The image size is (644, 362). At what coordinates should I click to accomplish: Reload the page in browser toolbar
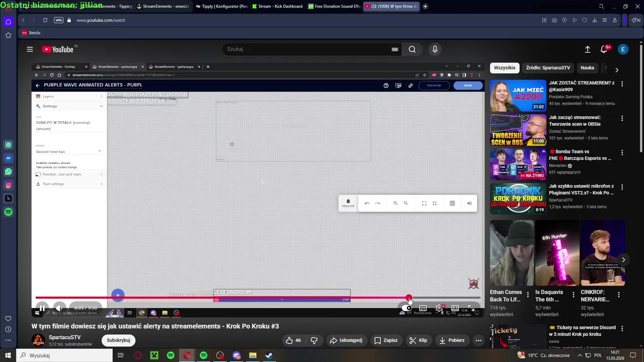[x=45, y=20]
